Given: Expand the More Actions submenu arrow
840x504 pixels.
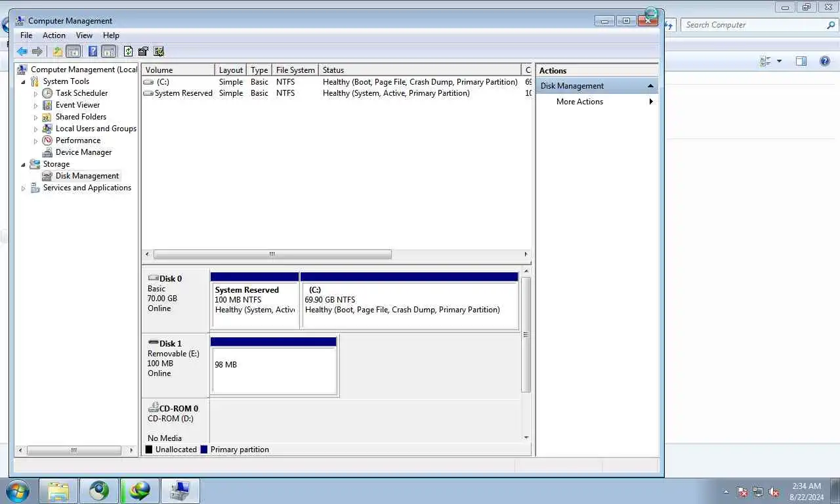Looking at the screenshot, I should click(651, 102).
